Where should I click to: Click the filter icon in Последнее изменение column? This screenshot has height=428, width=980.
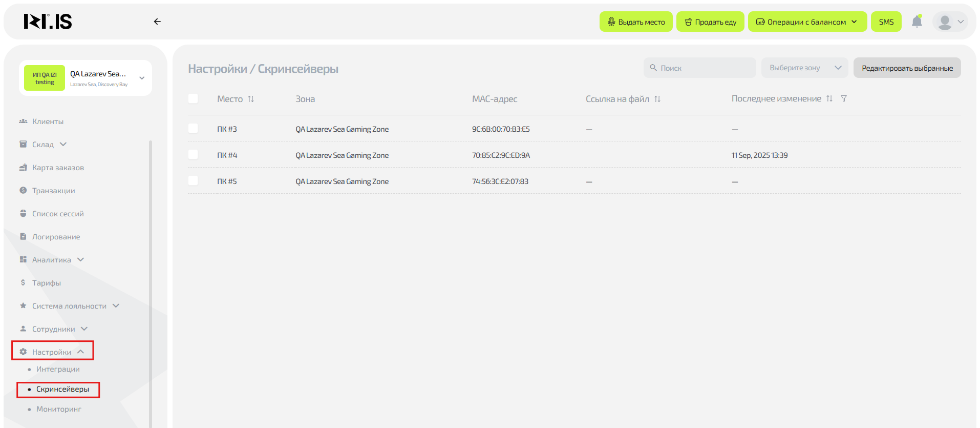pyautogui.click(x=844, y=98)
